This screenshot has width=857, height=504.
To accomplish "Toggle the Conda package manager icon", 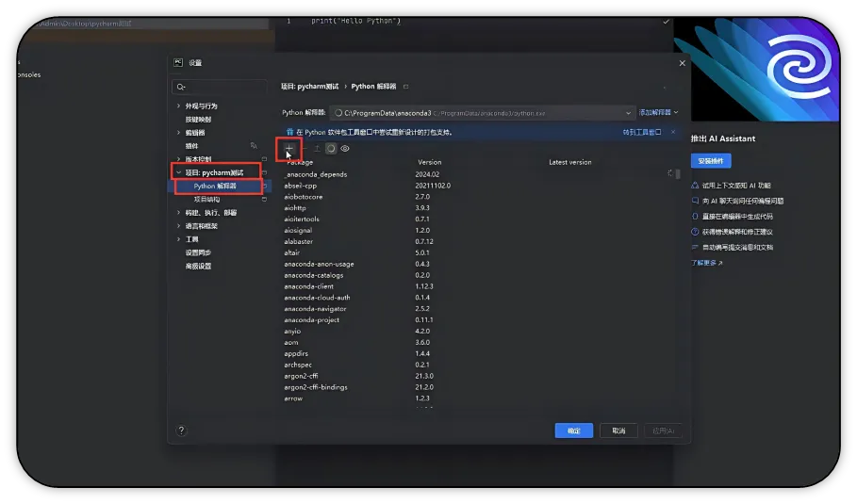I will [331, 149].
